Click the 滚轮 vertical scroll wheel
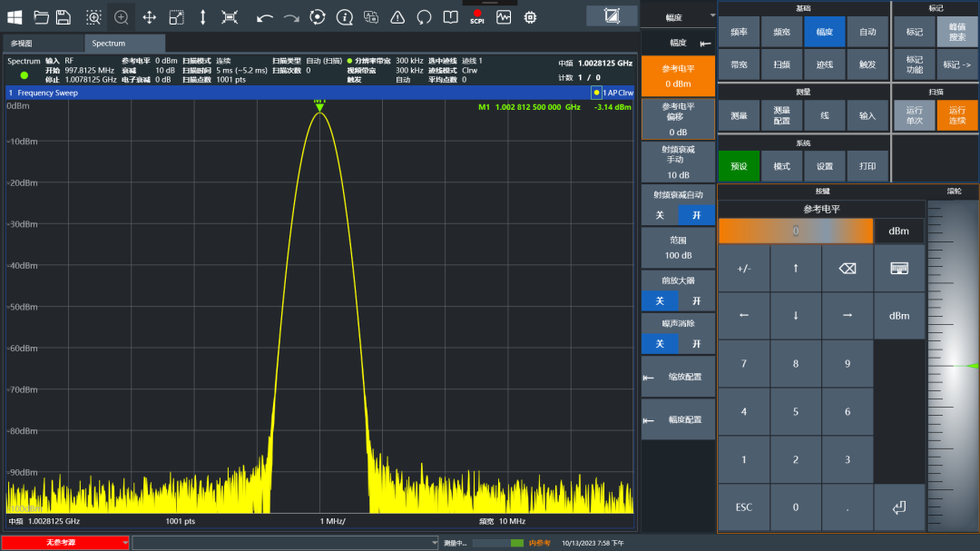Viewport: 980px width, 551px height. (x=953, y=366)
